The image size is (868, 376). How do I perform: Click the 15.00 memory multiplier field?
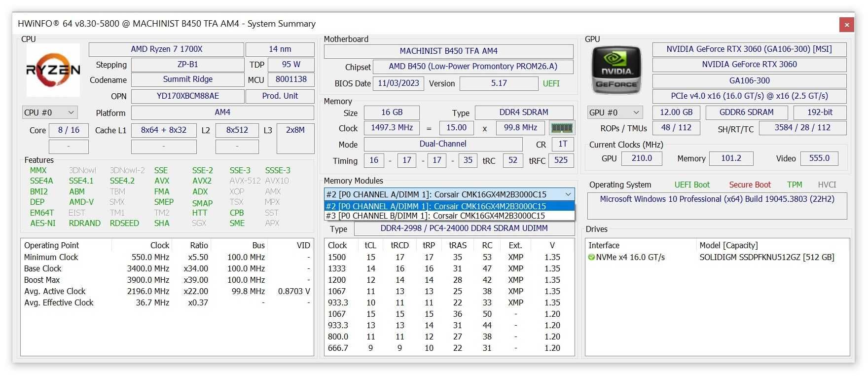click(x=456, y=128)
